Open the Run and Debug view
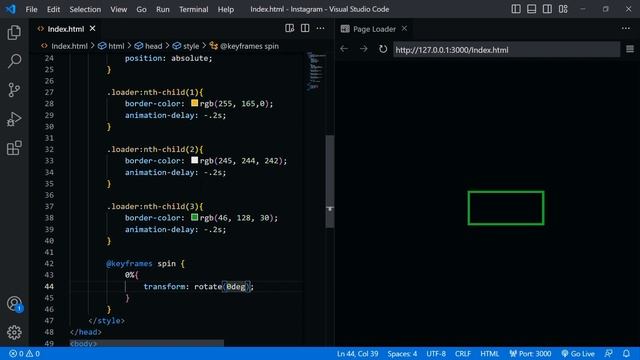This screenshot has height=360, width=640. (14, 119)
